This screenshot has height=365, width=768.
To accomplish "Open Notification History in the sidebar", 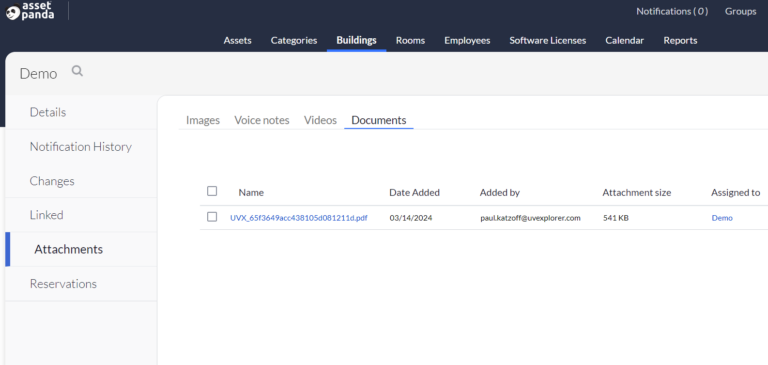I will click(81, 146).
